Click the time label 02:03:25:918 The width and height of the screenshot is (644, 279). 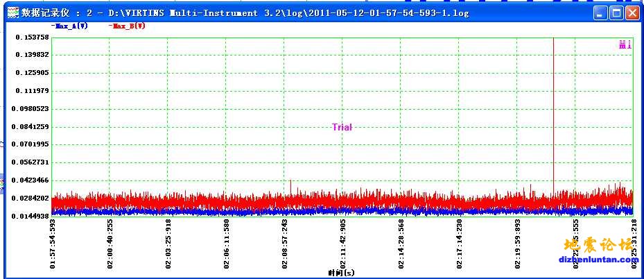(x=168, y=243)
